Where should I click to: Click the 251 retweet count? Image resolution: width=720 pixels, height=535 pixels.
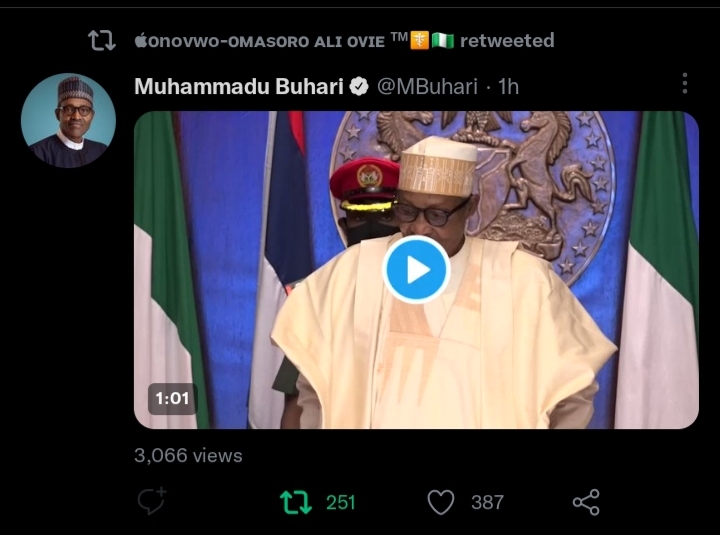point(341,502)
